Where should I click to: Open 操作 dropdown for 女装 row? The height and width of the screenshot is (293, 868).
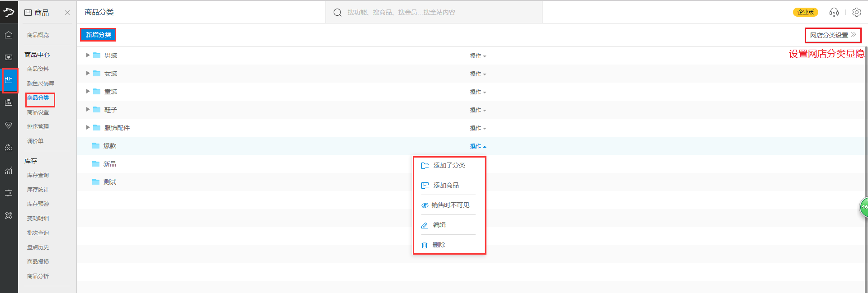[x=477, y=74]
